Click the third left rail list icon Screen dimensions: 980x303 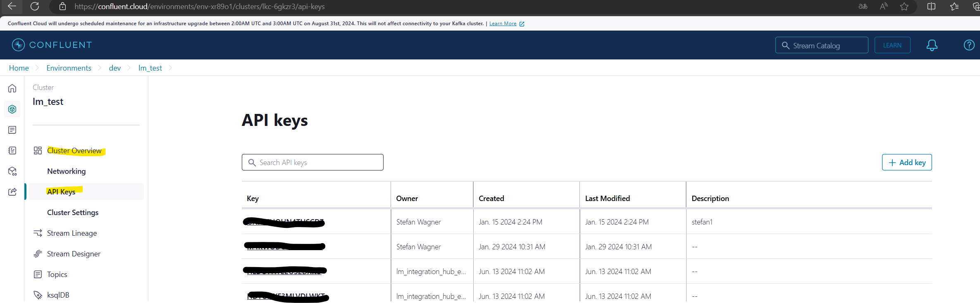[12, 130]
